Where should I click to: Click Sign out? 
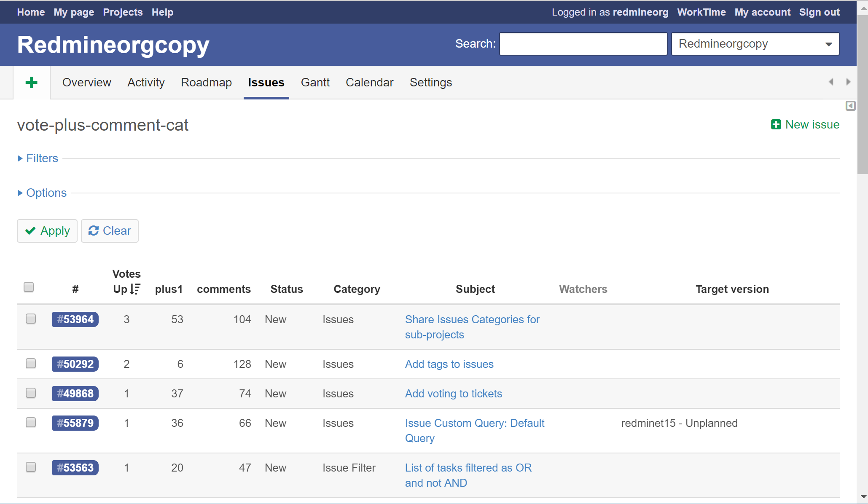point(820,12)
